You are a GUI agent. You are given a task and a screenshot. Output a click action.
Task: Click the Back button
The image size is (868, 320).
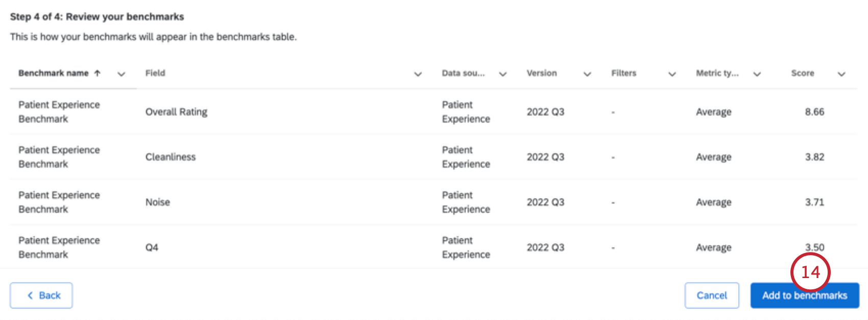click(x=41, y=295)
